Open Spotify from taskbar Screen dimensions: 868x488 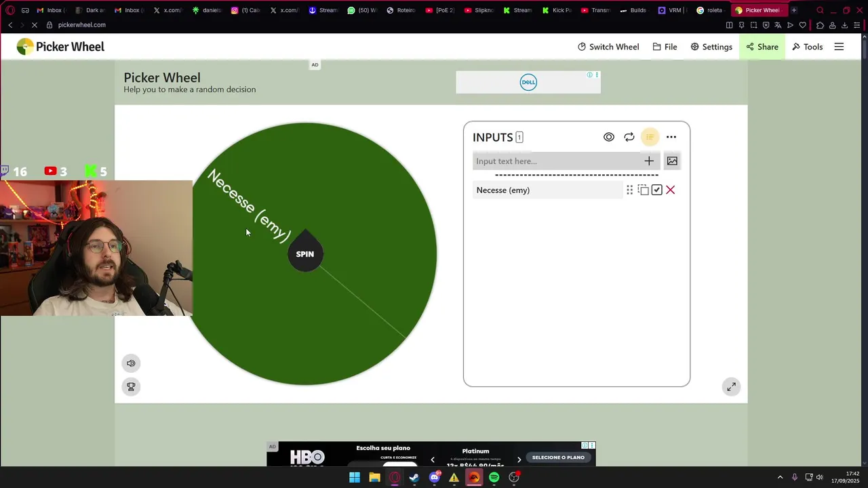(494, 477)
